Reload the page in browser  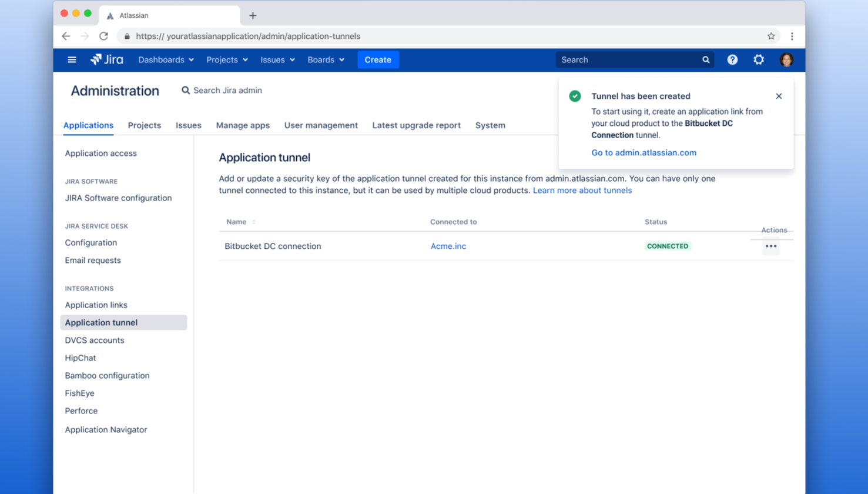click(104, 36)
